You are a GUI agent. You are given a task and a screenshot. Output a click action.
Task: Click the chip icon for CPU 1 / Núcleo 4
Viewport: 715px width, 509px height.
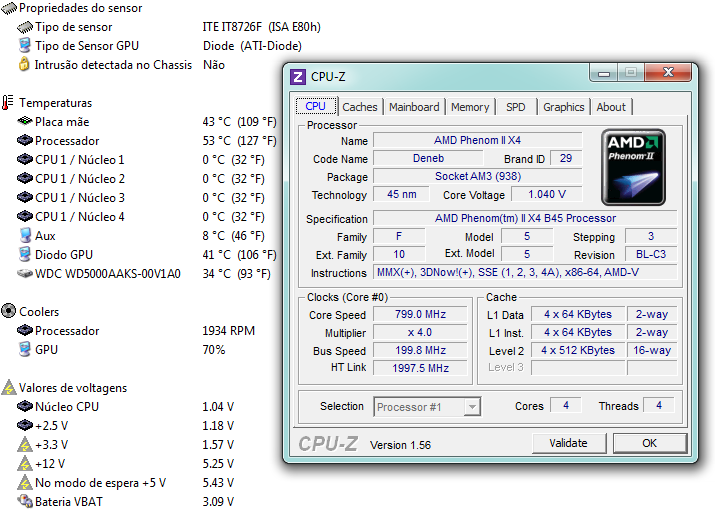click(x=25, y=216)
